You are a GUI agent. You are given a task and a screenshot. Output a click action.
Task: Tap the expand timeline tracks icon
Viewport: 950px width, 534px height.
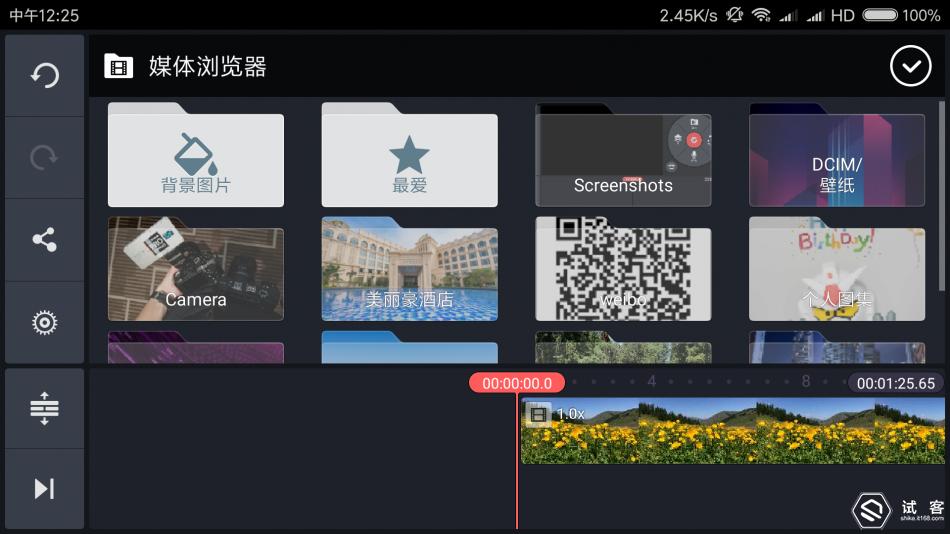click(44, 408)
